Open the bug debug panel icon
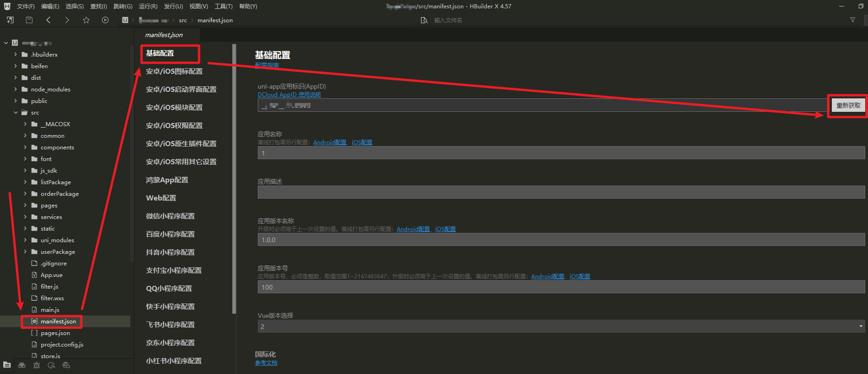 pos(37,365)
